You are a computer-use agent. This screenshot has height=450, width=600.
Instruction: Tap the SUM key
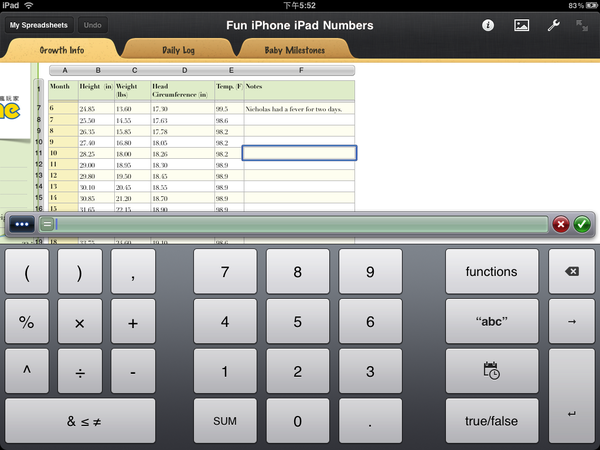225,421
